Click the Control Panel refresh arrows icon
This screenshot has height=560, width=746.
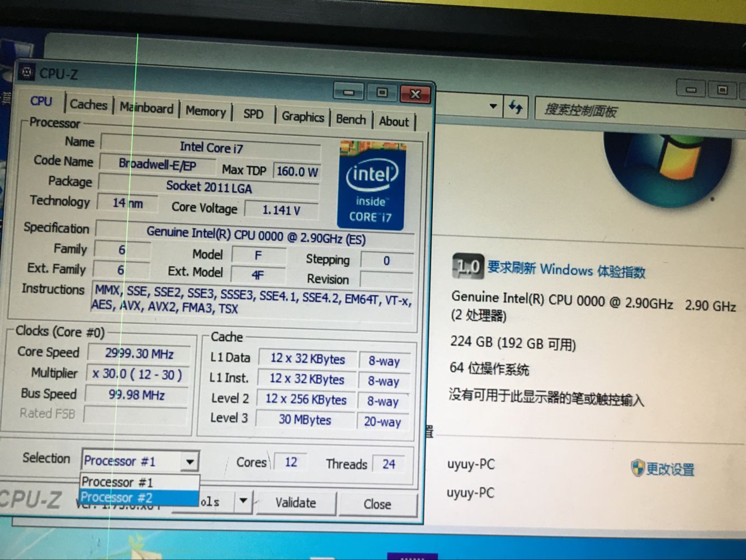(x=515, y=106)
